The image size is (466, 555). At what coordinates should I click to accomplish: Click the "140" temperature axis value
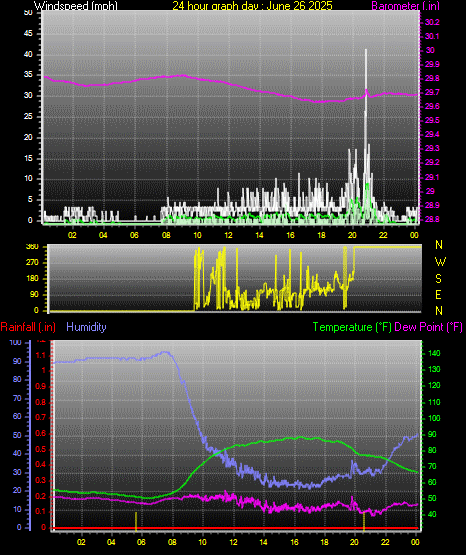tap(434, 353)
